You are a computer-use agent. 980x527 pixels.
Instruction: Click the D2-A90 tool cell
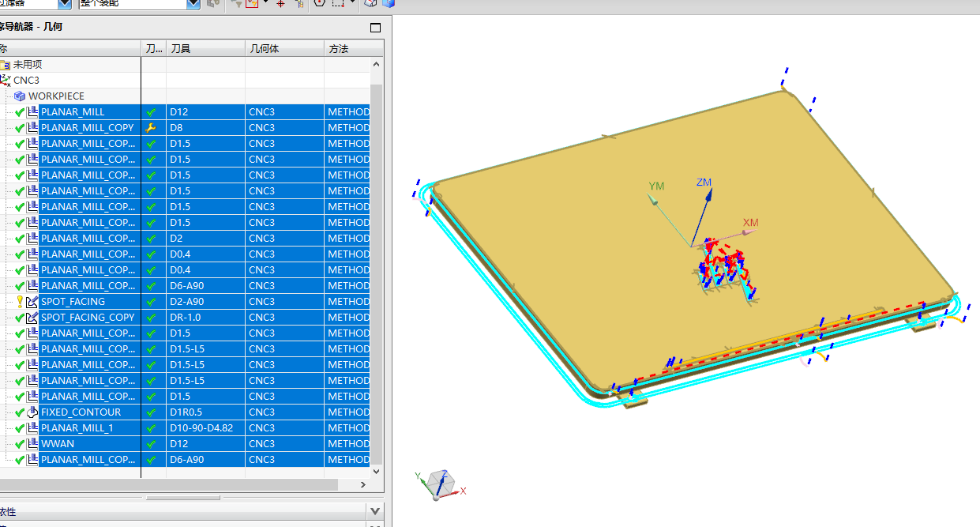tap(205, 302)
